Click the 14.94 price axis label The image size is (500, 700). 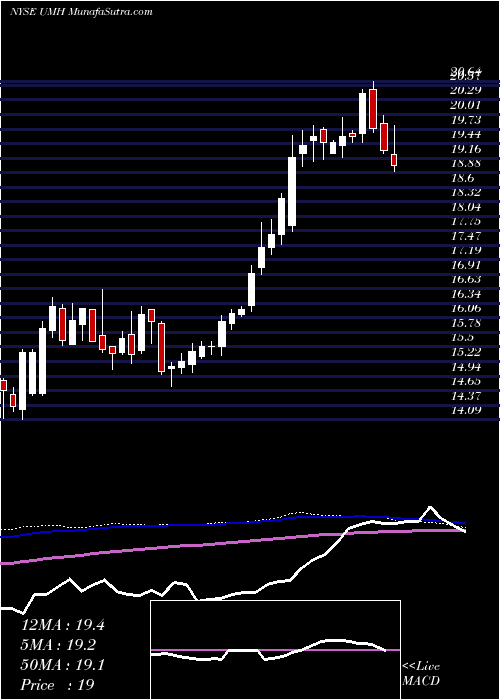[466, 367]
